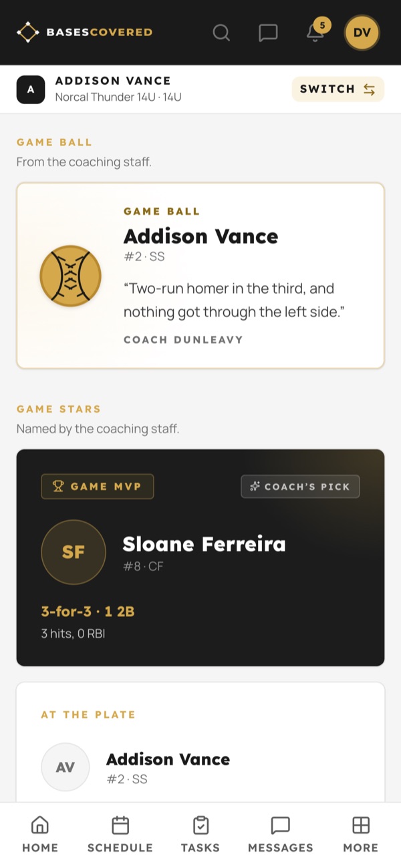This screenshot has width=401, height=868.
Task: Tap the BasesCovered diamond logo
Action: click(27, 32)
